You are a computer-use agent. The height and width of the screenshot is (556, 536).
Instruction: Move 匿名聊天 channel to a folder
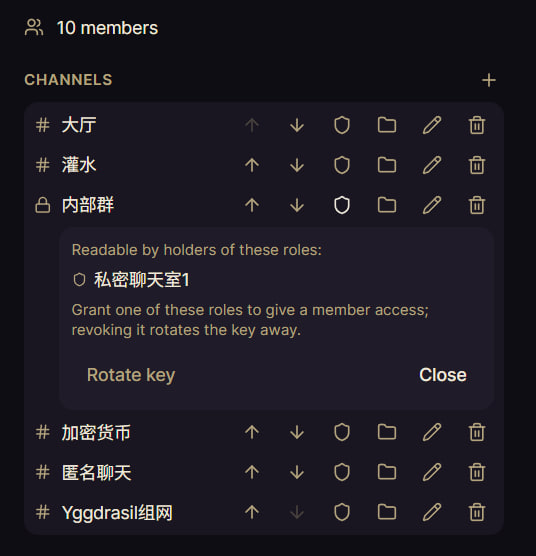pos(387,472)
